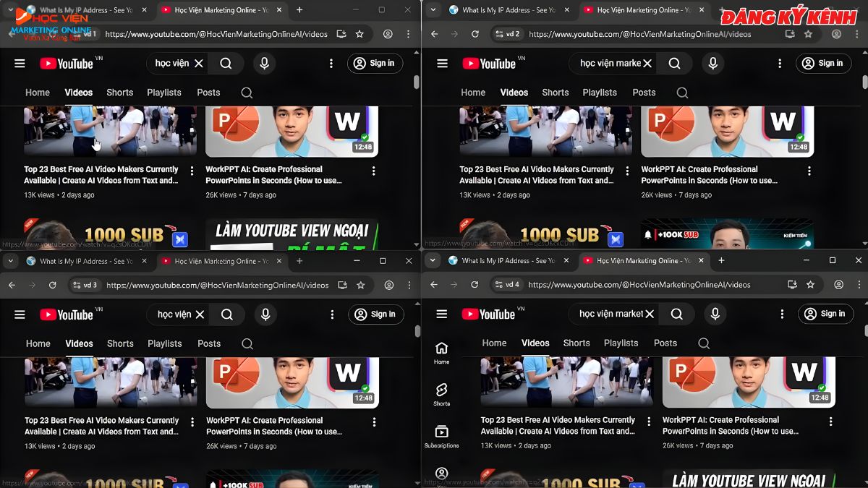Viewport: 868px width, 488px height.
Task: Open the hamburger guide menu in vd 3 window
Action: pos(20,314)
